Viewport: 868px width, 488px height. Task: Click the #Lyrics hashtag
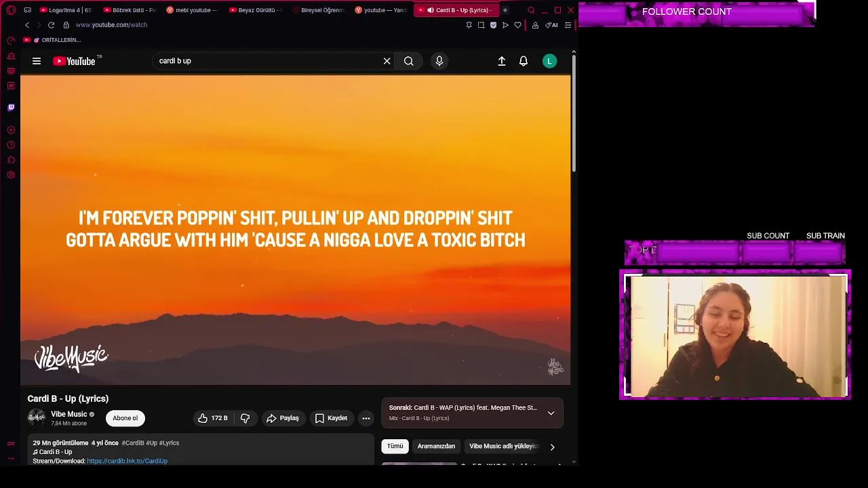[x=169, y=443]
